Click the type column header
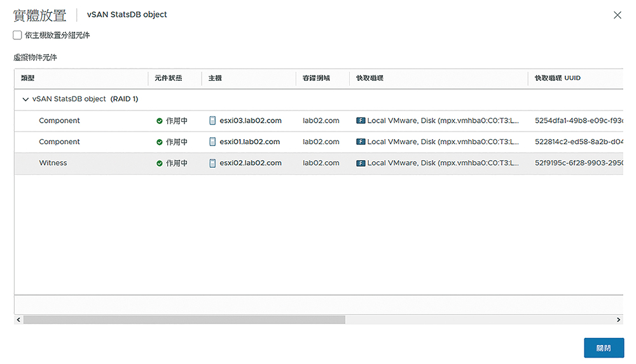The image size is (636, 364). point(28,78)
